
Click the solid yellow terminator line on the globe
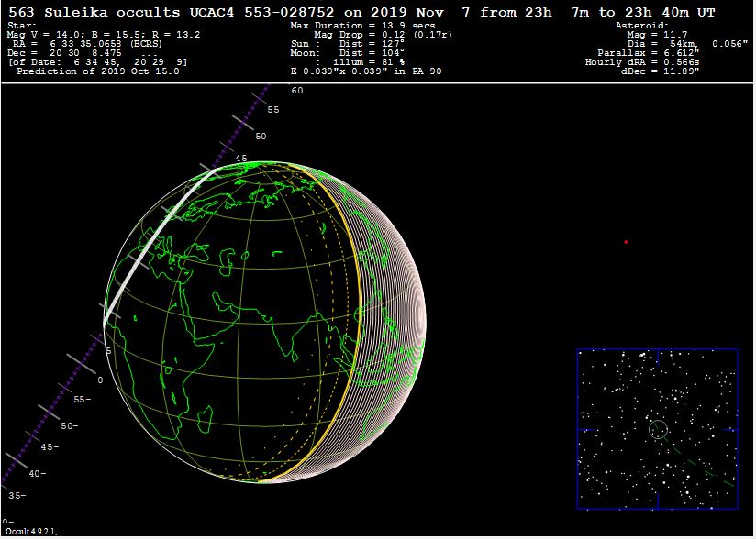pyautogui.click(x=350, y=321)
